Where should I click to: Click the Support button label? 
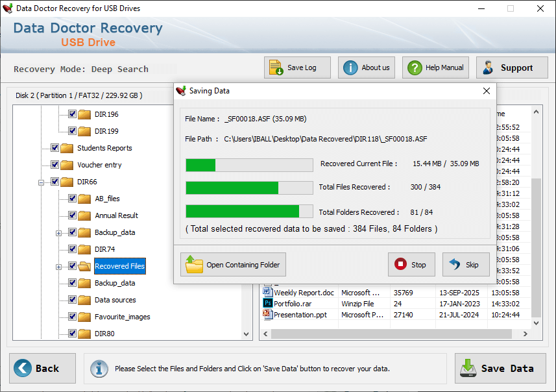516,67
